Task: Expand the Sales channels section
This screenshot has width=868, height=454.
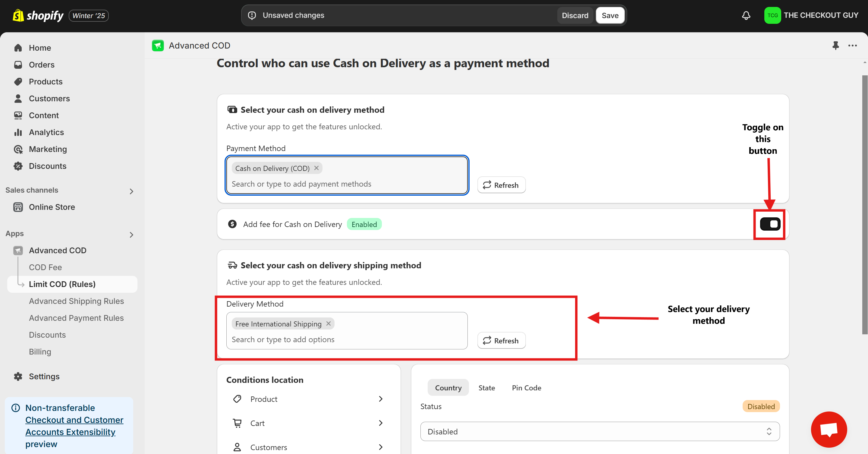Action: click(131, 191)
